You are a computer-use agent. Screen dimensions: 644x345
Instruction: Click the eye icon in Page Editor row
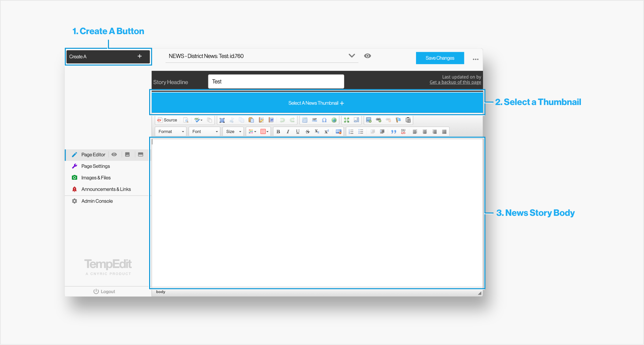[x=114, y=155]
